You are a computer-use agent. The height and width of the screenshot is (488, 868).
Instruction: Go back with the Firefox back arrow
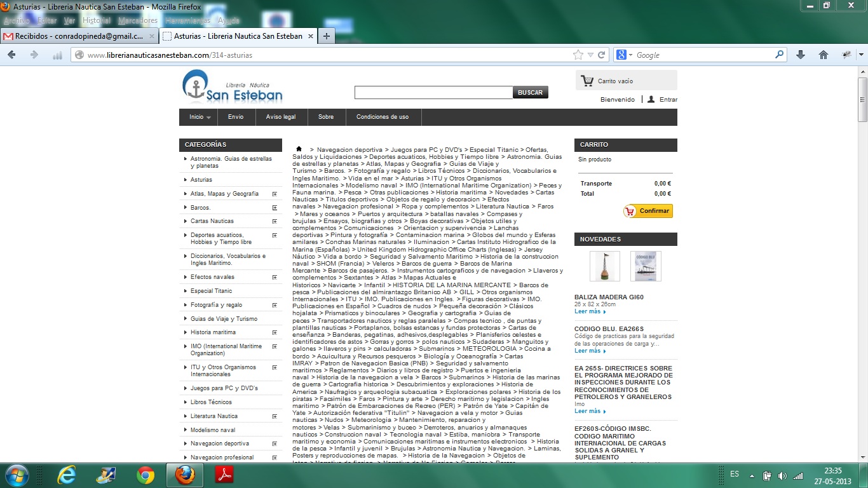click(x=11, y=55)
